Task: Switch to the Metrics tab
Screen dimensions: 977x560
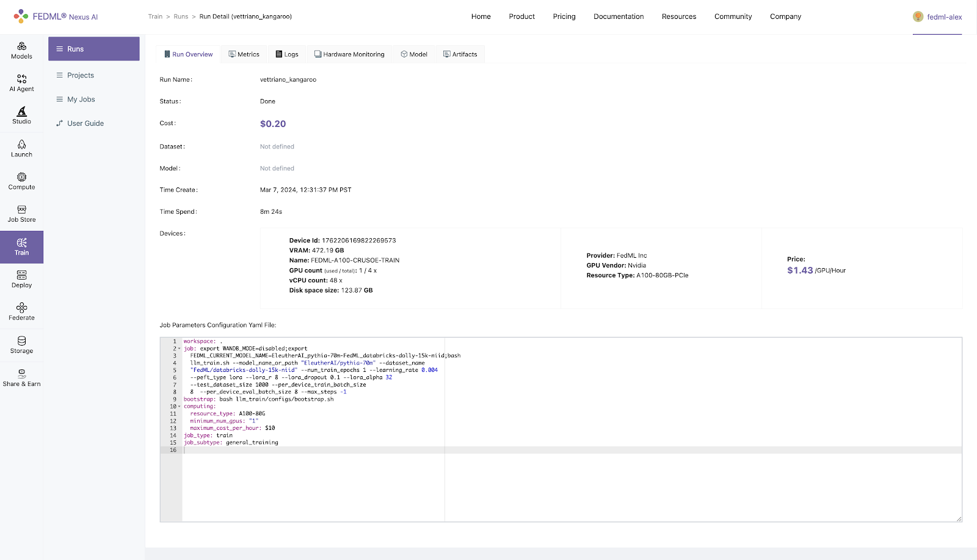Action: [x=244, y=54]
